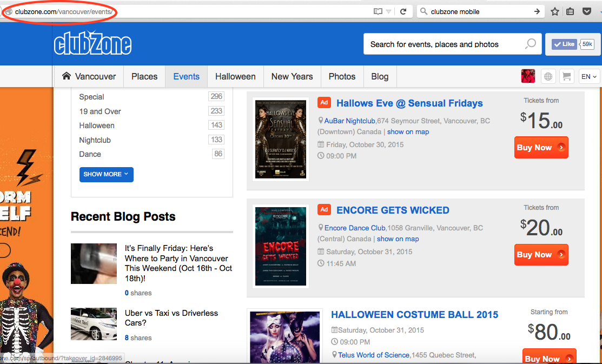Open the address bar history dropdown arrow
The image size is (602, 364).
[388, 11]
